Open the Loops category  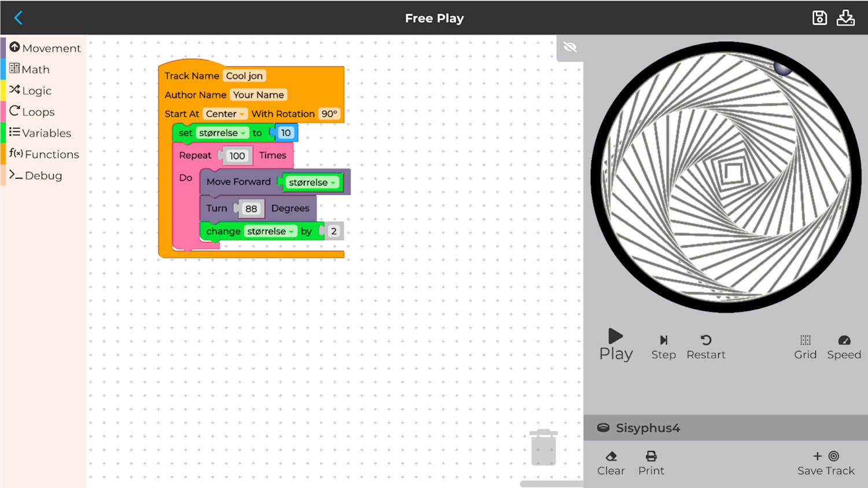pos(32,112)
